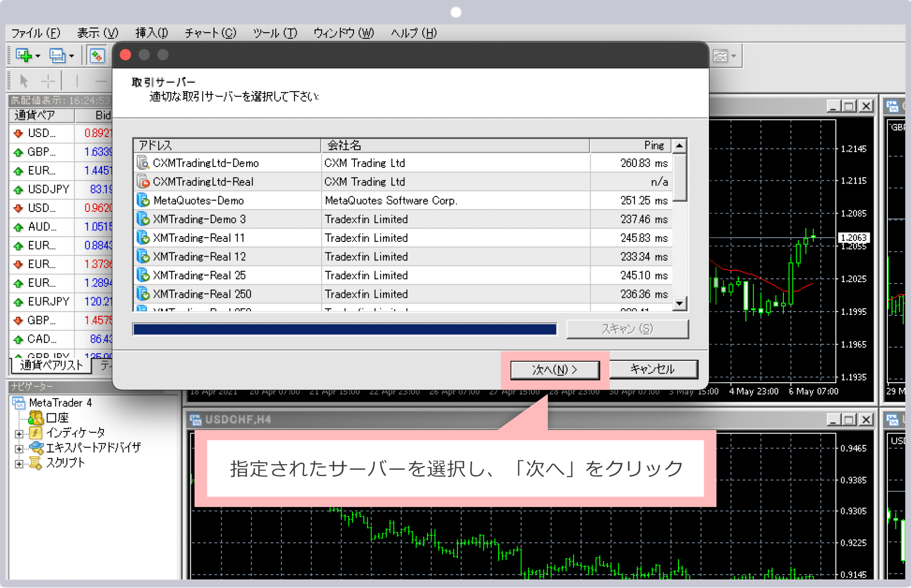This screenshot has height=588, width=911.
Task: Open the ヘルプ (H) menu
Action: (x=414, y=33)
